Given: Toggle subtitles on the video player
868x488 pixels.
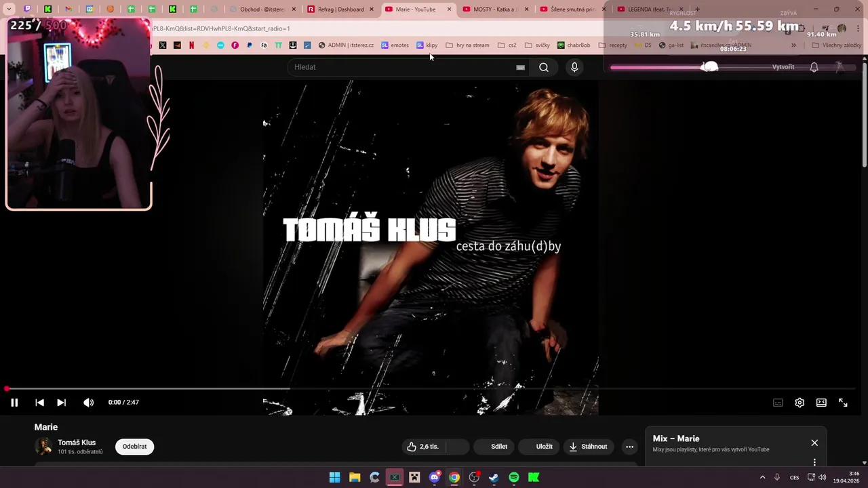Looking at the screenshot, I should [x=778, y=403].
